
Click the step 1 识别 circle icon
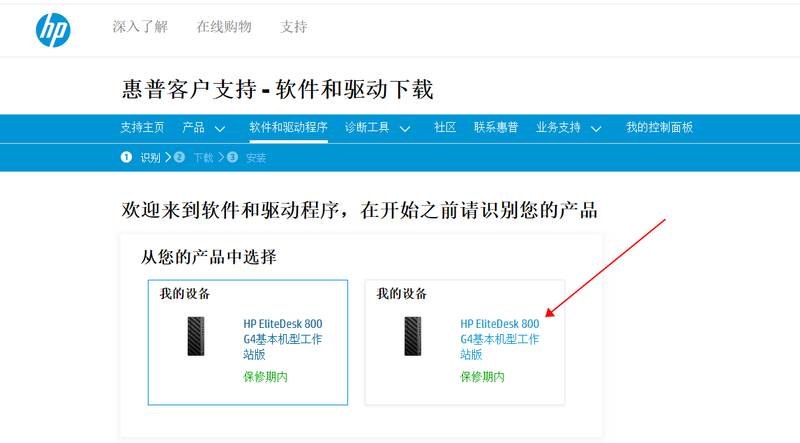[x=127, y=157]
